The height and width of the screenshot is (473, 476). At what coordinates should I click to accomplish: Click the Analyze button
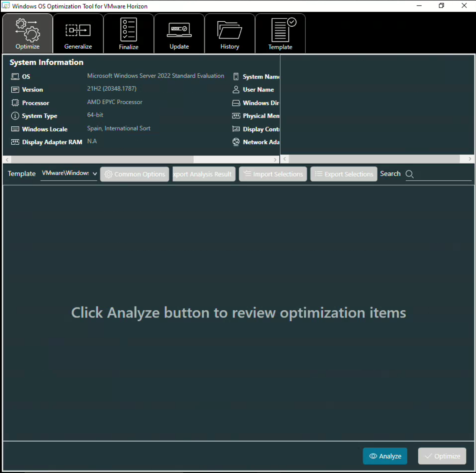[x=385, y=456]
